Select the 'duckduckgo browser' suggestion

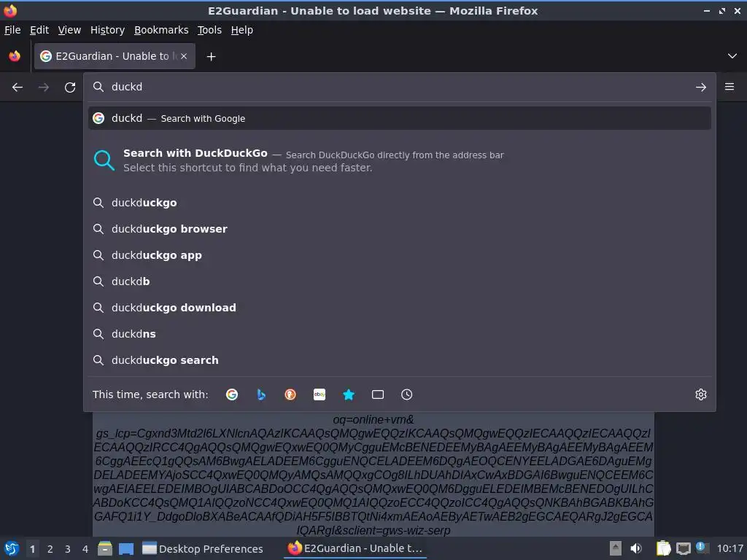400,229
